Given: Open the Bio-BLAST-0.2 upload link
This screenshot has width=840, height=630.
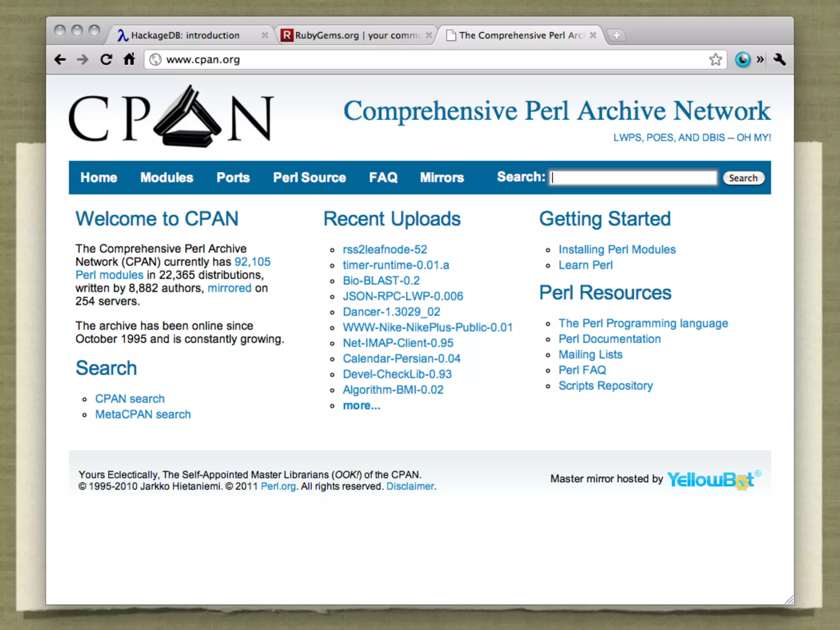Looking at the screenshot, I should 381,281.
